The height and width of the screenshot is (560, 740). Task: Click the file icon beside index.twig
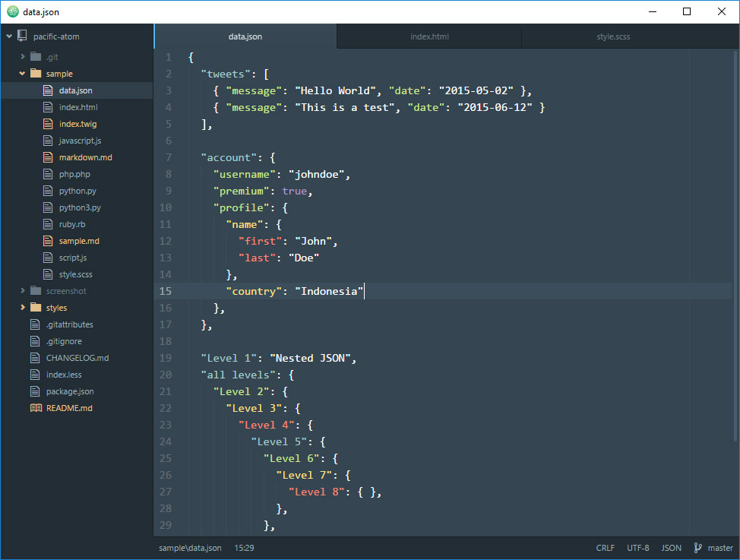point(49,124)
